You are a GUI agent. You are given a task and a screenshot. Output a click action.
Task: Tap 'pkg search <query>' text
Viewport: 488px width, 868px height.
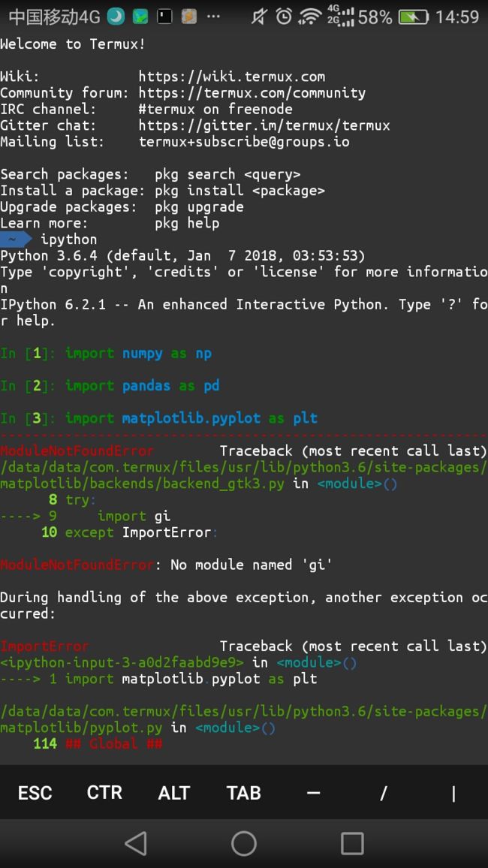pos(227,174)
